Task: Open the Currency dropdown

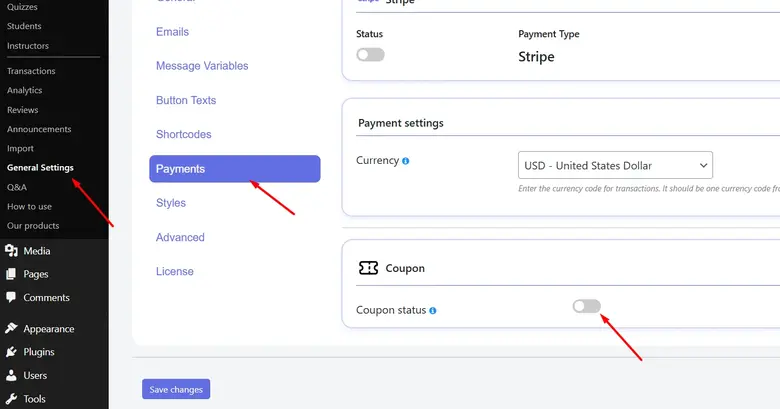Action: [x=615, y=165]
